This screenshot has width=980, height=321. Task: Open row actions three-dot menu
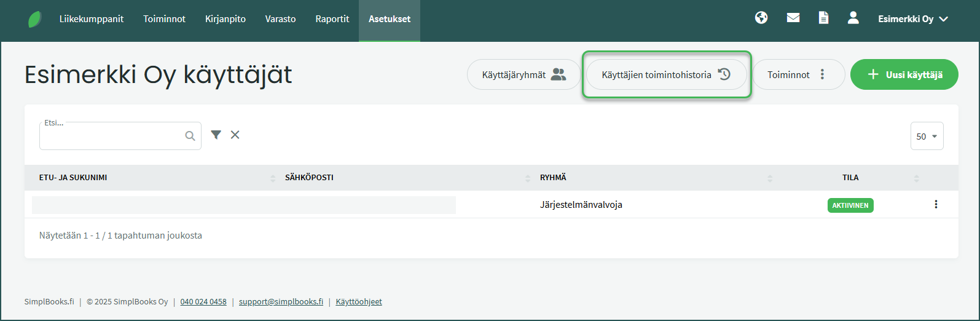(936, 204)
